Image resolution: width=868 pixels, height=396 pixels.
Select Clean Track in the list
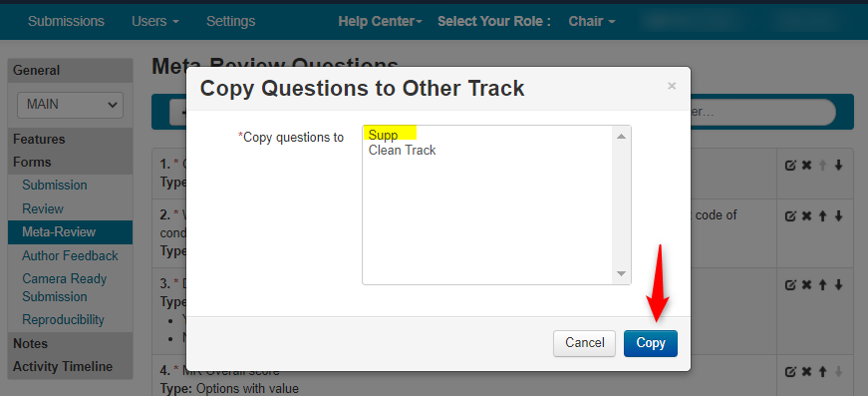point(402,150)
